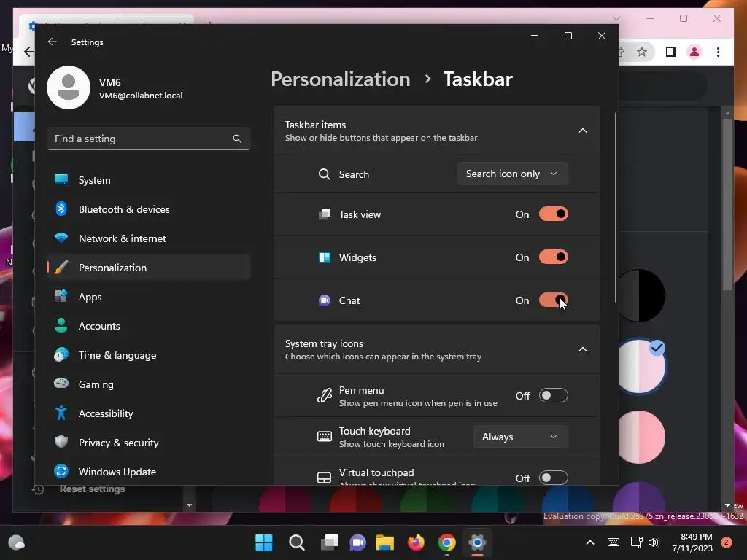
Task: Select the pink theme circle in Chrome
Action: (x=641, y=437)
